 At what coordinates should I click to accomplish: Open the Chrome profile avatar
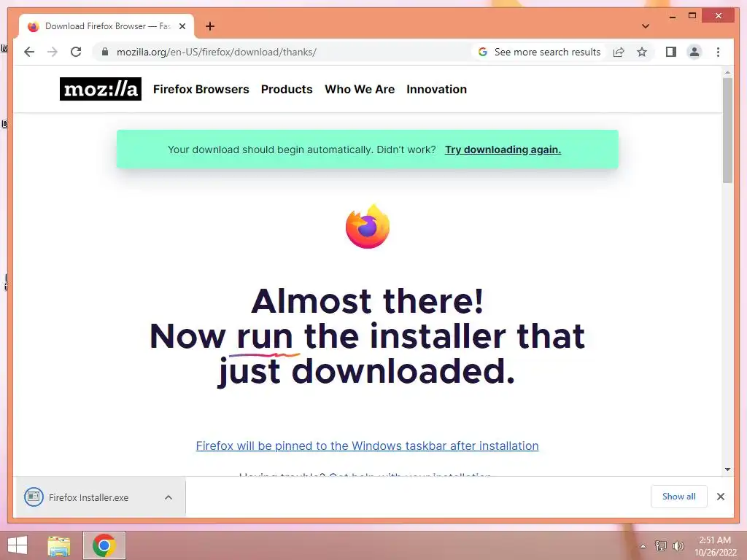click(694, 52)
